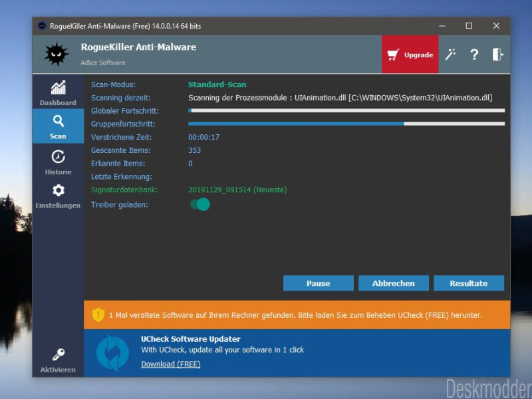Select the Scan tab in sidebar
The height and width of the screenshot is (399, 532).
58,126
